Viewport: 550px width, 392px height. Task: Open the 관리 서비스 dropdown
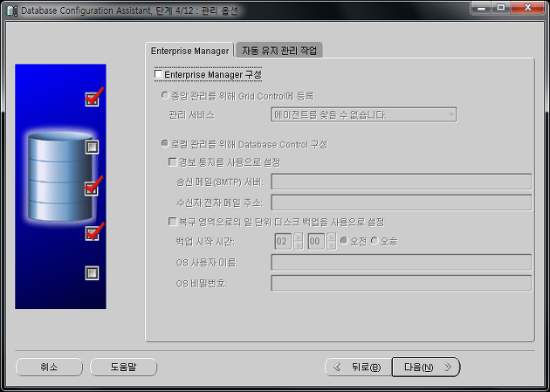364,114
